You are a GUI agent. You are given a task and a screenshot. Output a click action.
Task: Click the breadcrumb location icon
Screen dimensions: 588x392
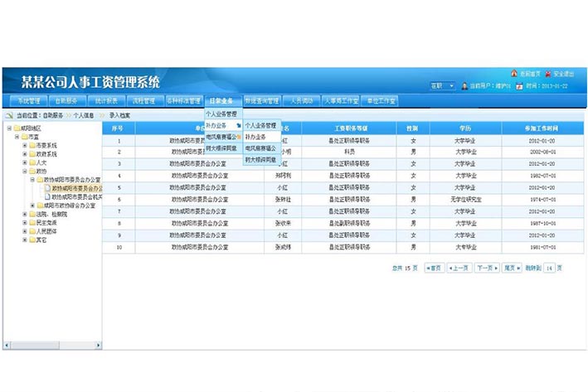point(9,115)
